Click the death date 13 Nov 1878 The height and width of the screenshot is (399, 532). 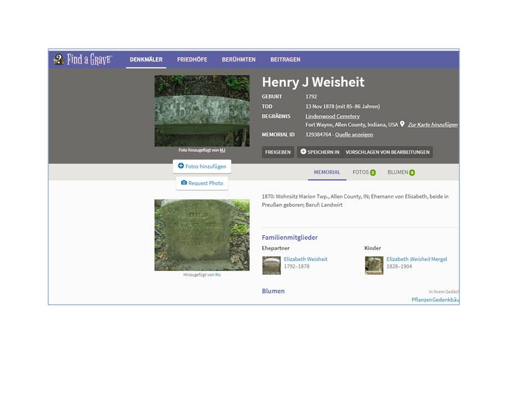tap(320, 106)
